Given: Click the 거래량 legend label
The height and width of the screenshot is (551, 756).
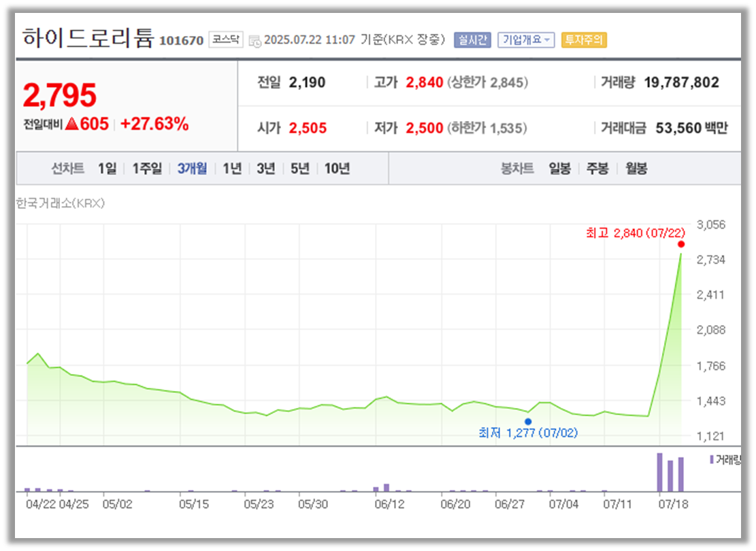Looking at the screenshot, I should click(725, 459).
